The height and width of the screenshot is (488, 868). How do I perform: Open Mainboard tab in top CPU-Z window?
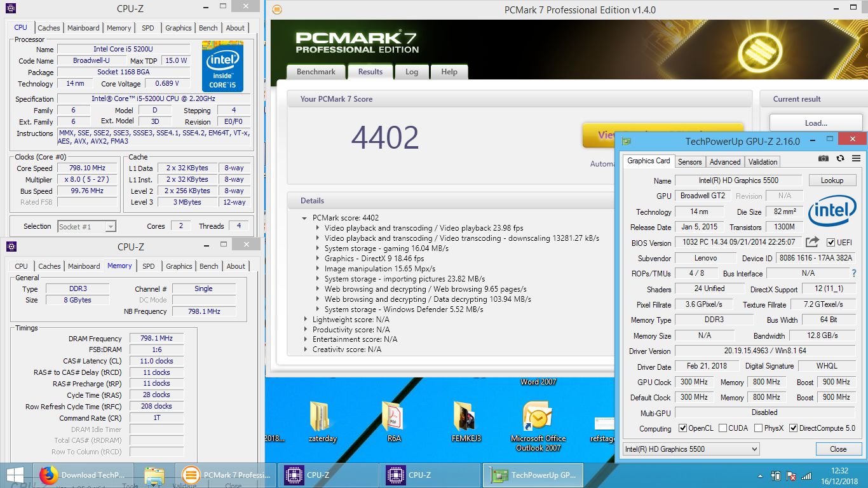83,28
